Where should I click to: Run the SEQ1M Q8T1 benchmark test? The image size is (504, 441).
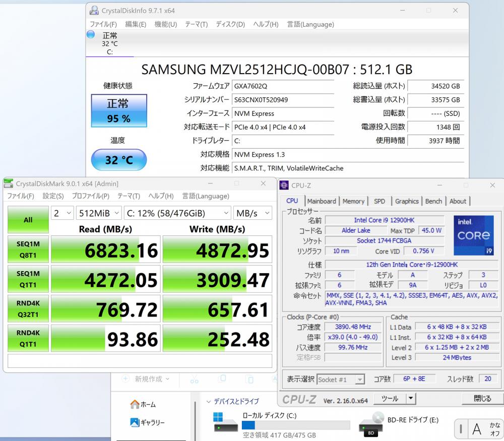[x=28, y=249]
